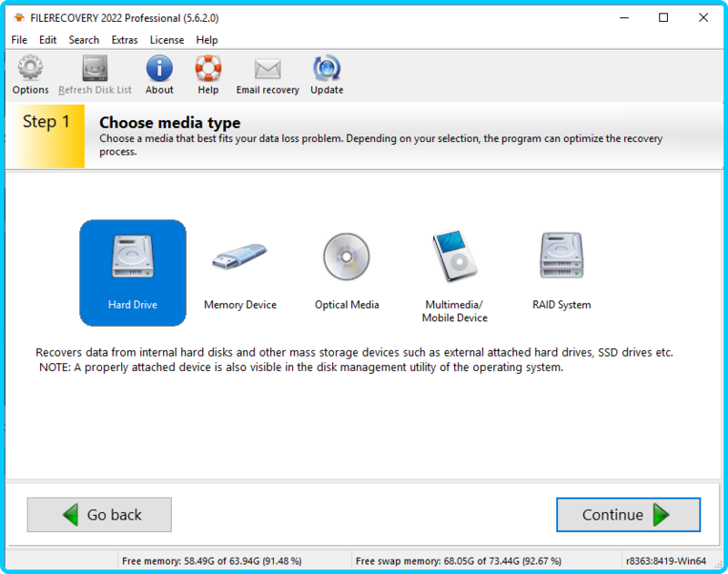Click the Continue button

click(628, 515)
